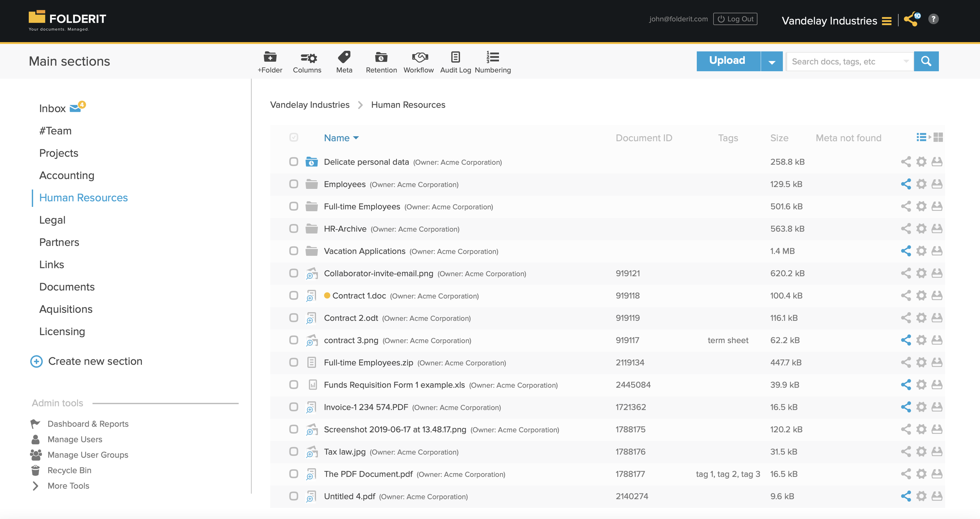Open the Legal section in sidebar
This screenshot has height=519, width=980.
(x=52, y=220)
